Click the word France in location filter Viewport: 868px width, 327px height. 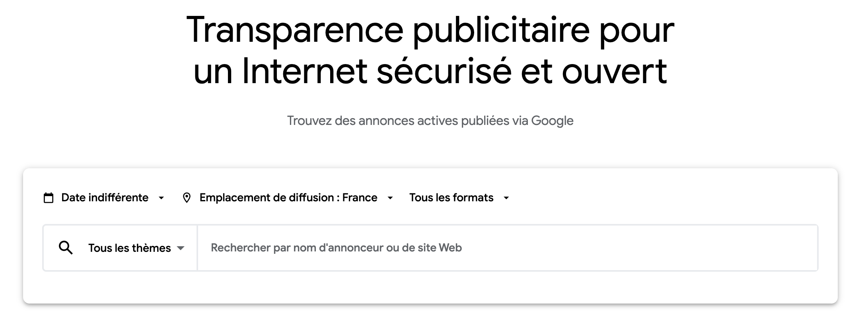(x=360, y=198)
